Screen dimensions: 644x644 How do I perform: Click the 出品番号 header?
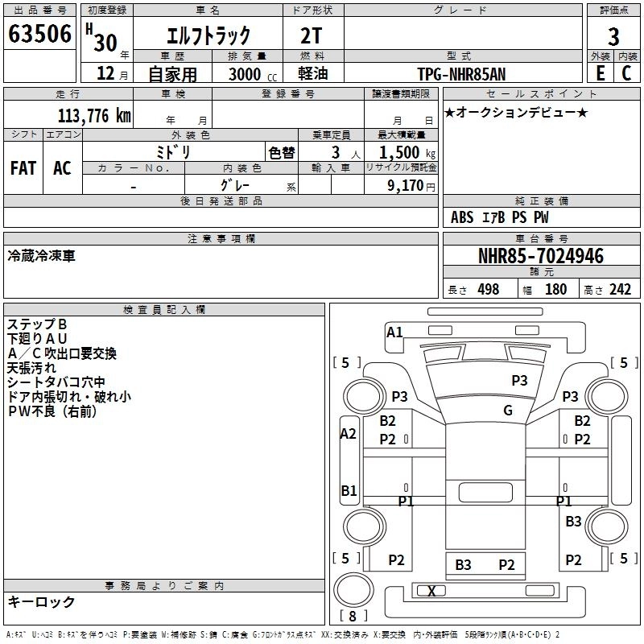39,10
